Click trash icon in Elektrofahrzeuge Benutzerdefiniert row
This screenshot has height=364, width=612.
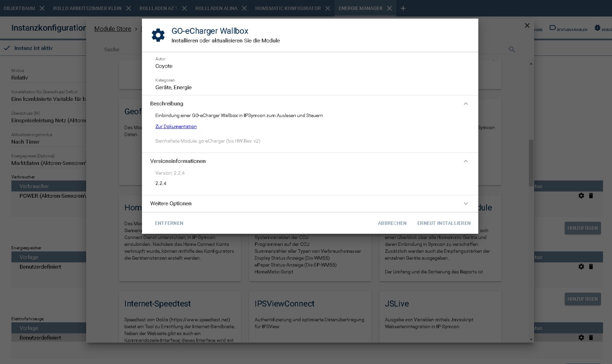click(591, 338)
